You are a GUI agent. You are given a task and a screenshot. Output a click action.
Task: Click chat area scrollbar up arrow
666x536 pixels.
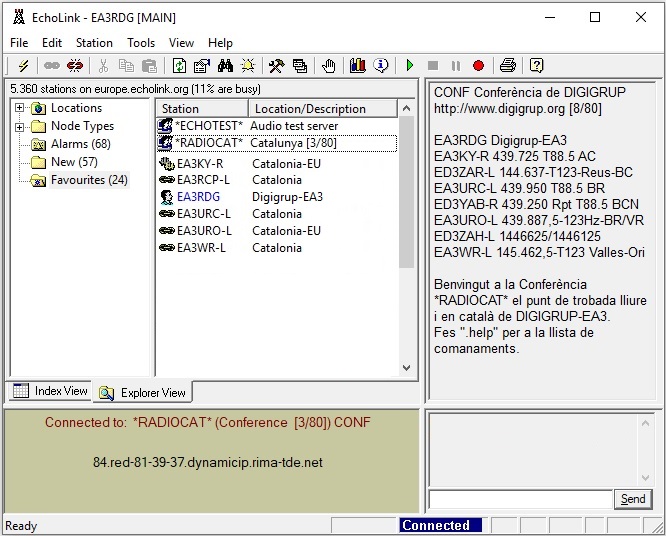645,423
